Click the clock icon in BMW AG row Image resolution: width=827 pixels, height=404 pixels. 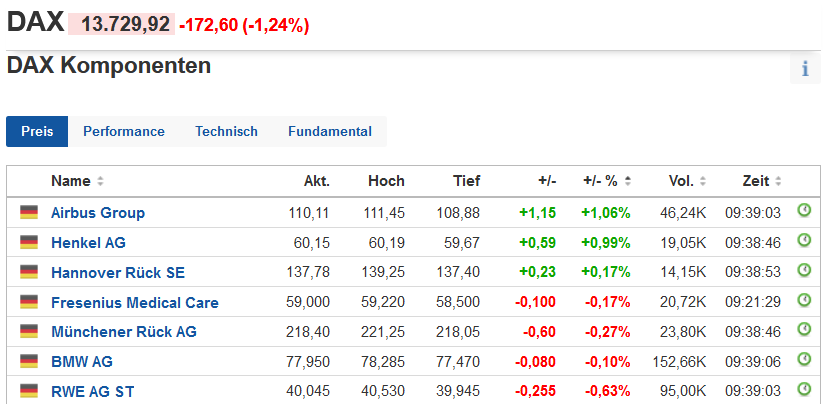(804, 361)
